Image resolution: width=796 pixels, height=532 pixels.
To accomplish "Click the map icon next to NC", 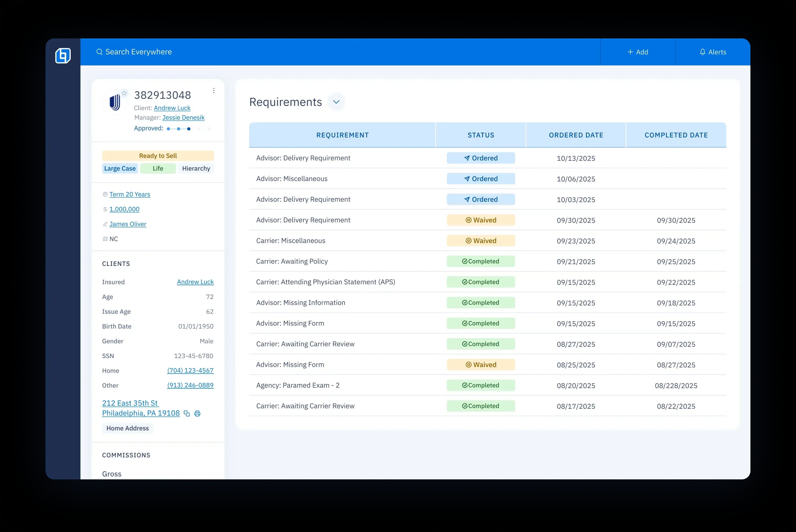I will [105, 238].
